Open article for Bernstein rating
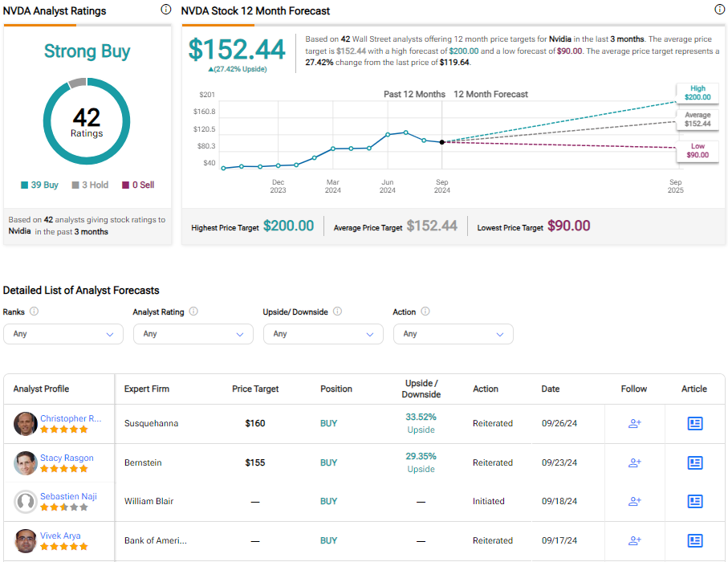This screenshot has width=728, height=562. click(x=695, y=462)
